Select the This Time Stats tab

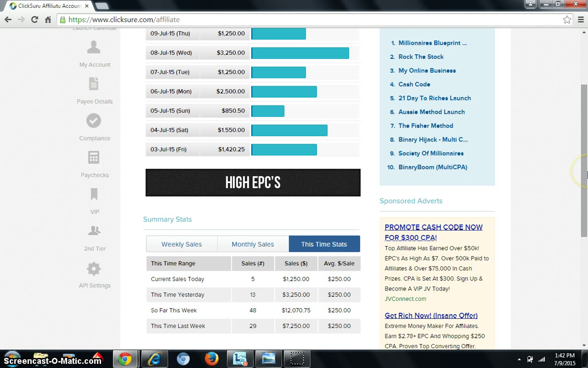tap(324, 244)
